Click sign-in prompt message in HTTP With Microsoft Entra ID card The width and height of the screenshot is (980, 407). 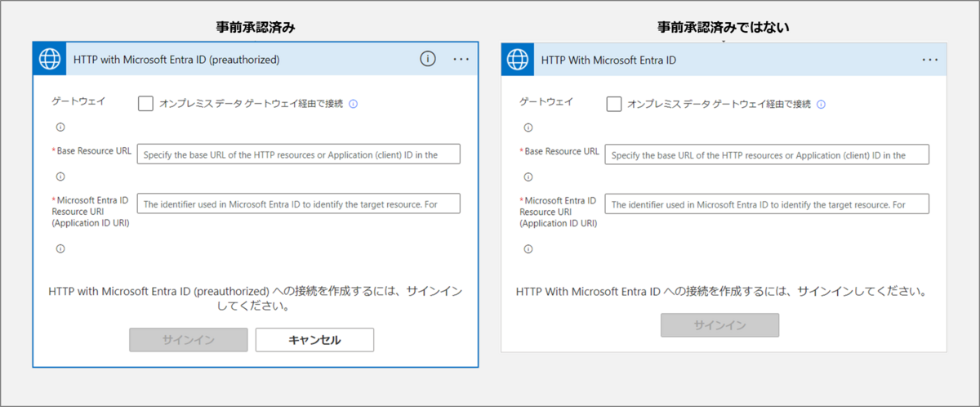click(723, 291)
